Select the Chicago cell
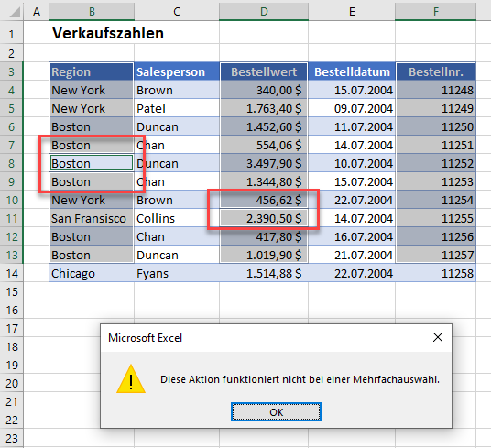 92,273
